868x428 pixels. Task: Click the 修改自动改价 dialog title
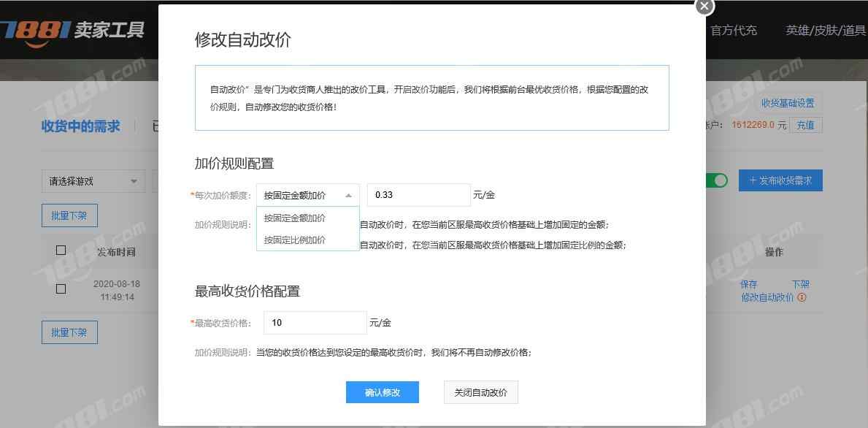242,40
